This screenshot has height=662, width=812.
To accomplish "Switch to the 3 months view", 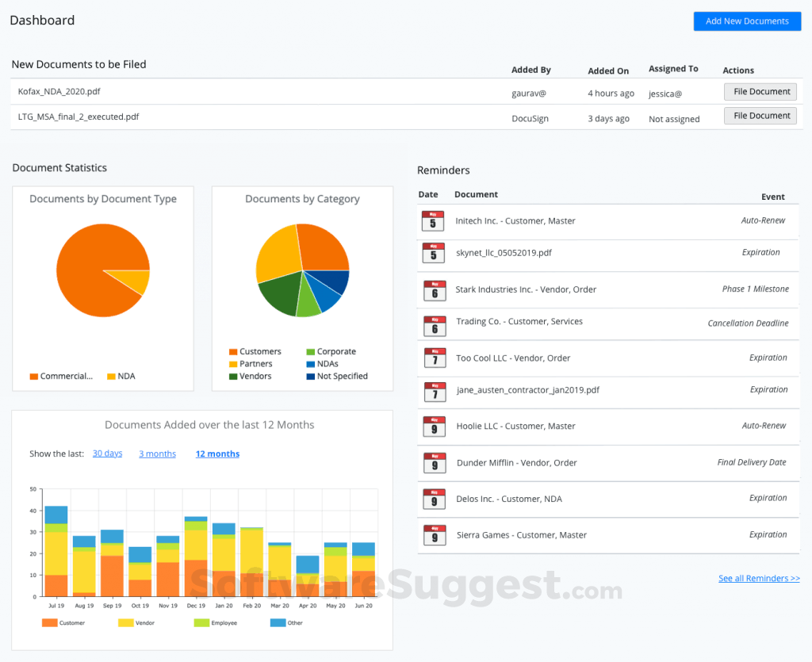I will [157, 453].
